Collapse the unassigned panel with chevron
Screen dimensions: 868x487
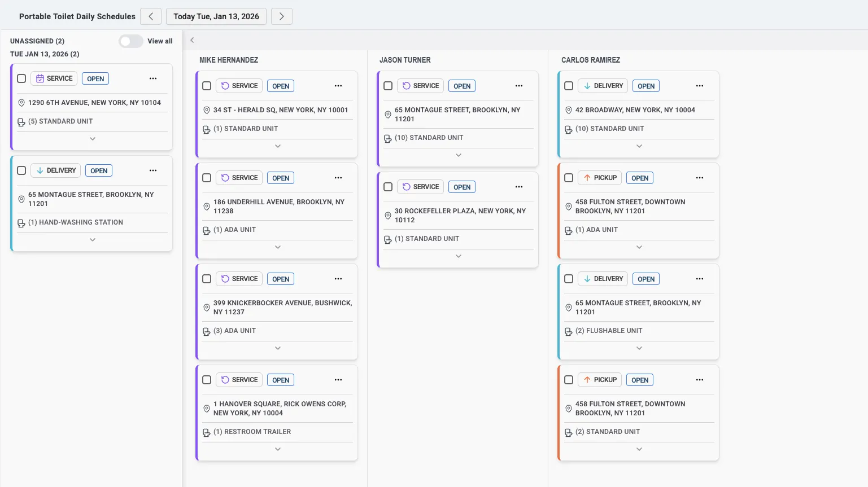coord(192,40)
